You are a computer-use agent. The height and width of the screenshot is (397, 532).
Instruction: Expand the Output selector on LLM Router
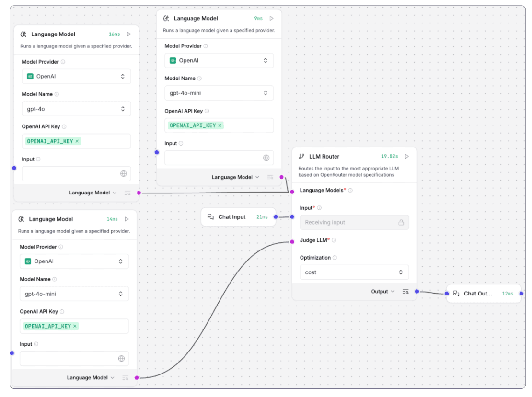click(382, 292)
